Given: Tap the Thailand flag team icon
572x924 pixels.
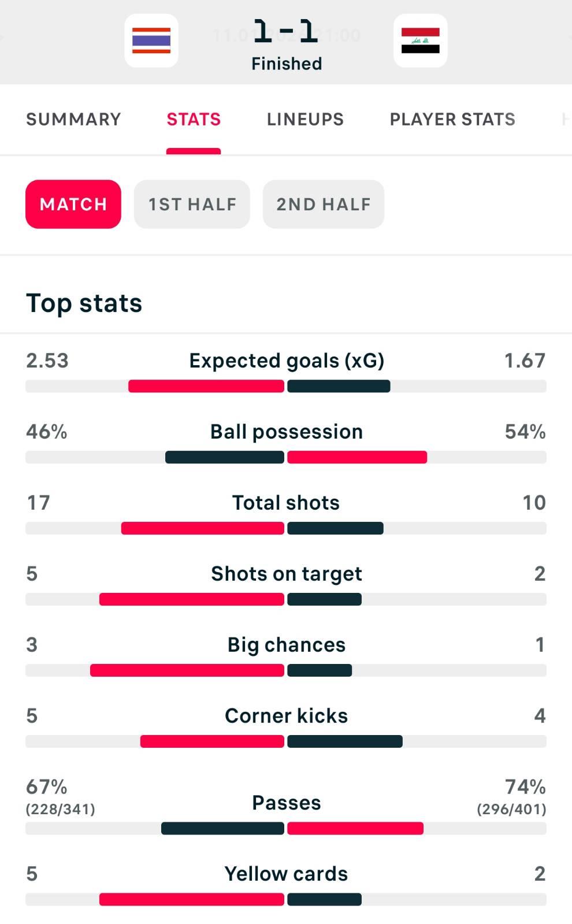Looking at the screenshot, I should [151, 40].
